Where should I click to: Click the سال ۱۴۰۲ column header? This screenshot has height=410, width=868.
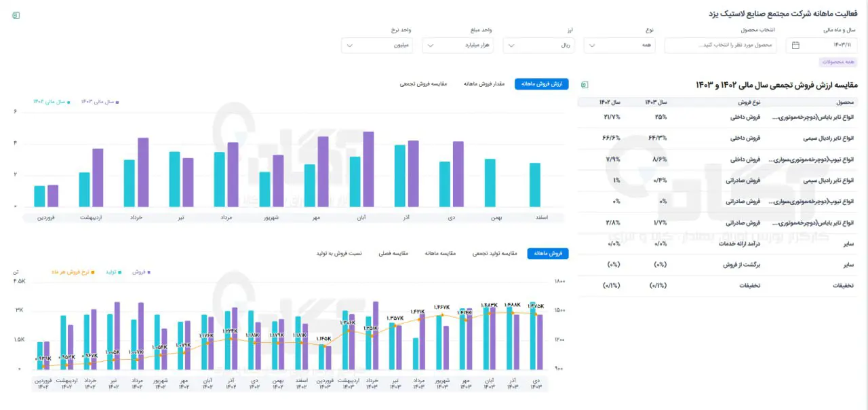[x=610, y=102]
